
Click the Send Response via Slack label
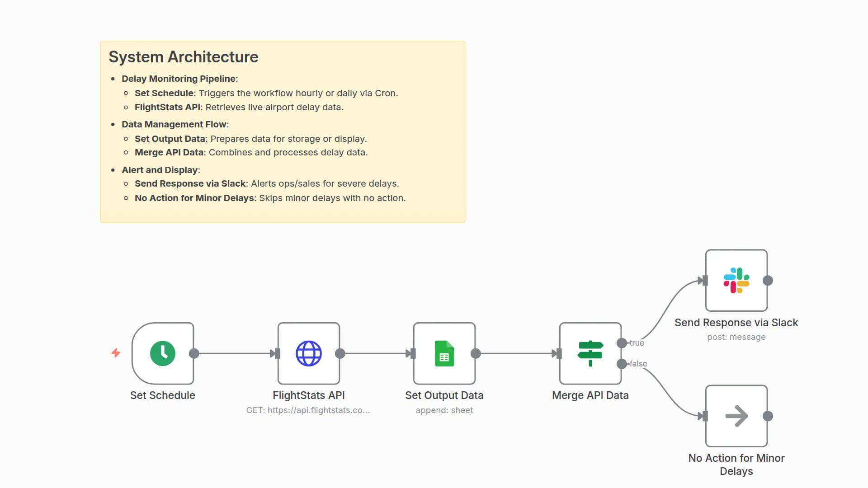coord(736,323)
